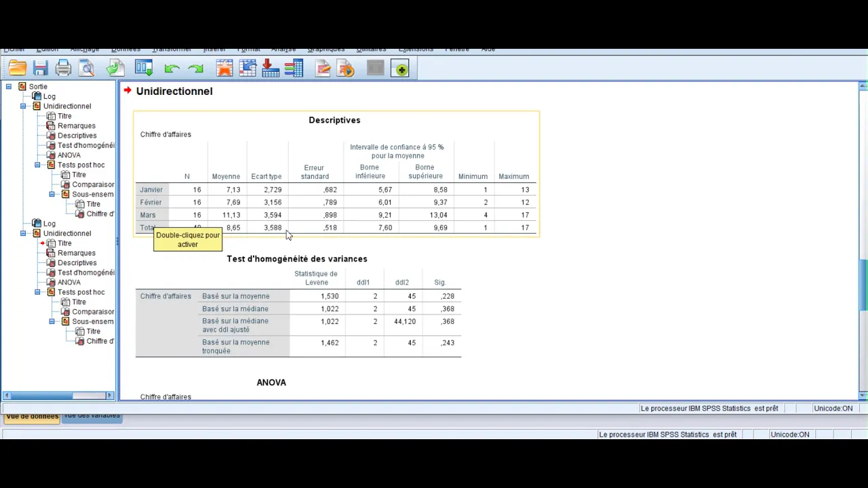This screenshot has height=488, width=868.
Task: Click the Borne inférieure column header
Action: tap(370, 172)
